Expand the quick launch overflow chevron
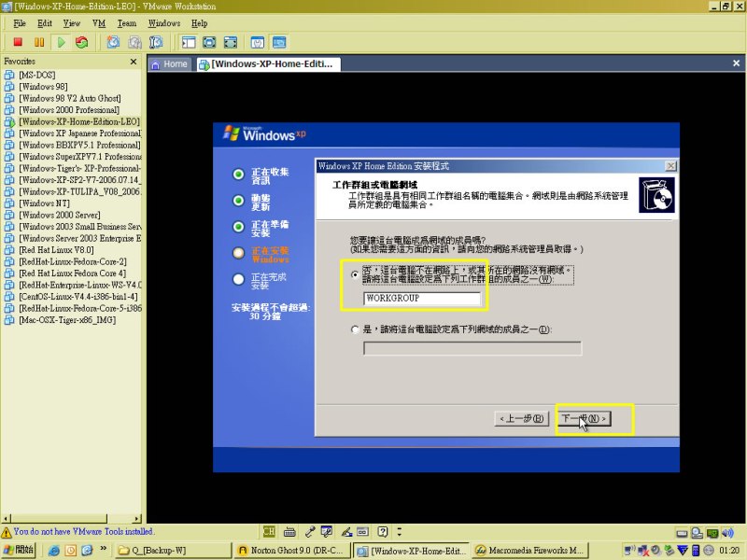The width and height of the screenshot is (747, 560). tap(103, 549)
